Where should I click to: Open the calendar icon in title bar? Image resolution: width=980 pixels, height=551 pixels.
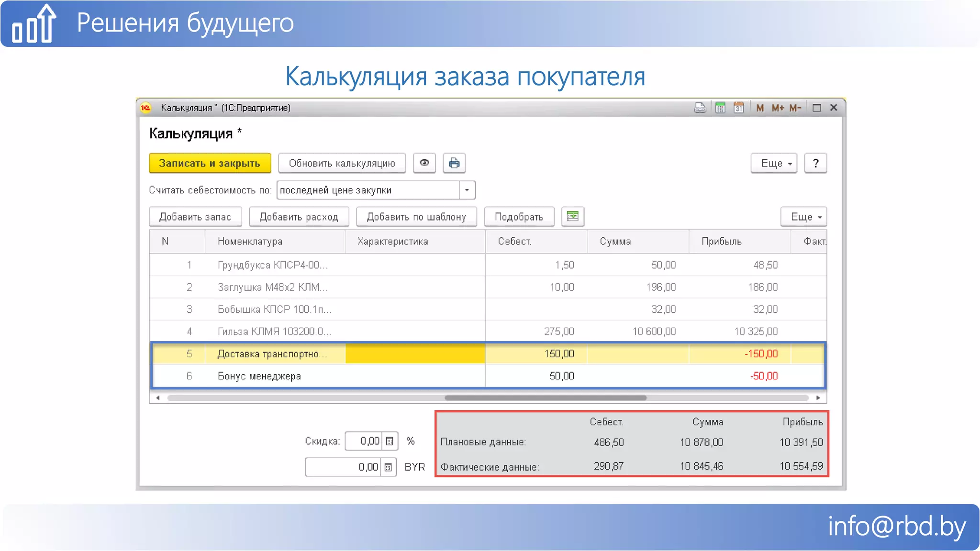point(739,108)
